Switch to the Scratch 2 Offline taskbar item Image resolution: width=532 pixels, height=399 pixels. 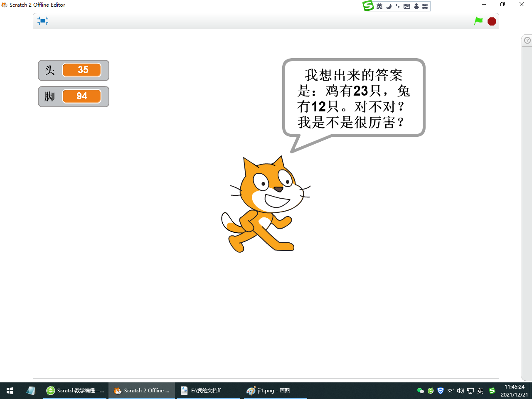(x=142, y=391)
